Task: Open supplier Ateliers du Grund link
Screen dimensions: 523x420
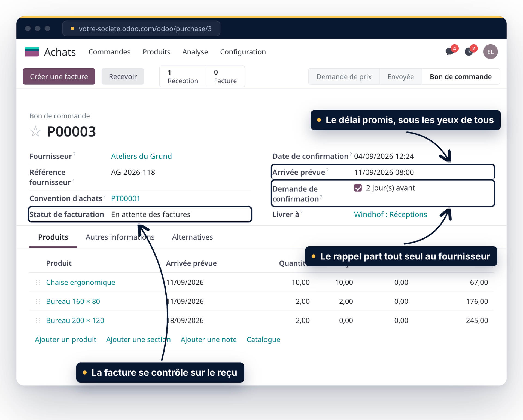Action: point(141,156)
